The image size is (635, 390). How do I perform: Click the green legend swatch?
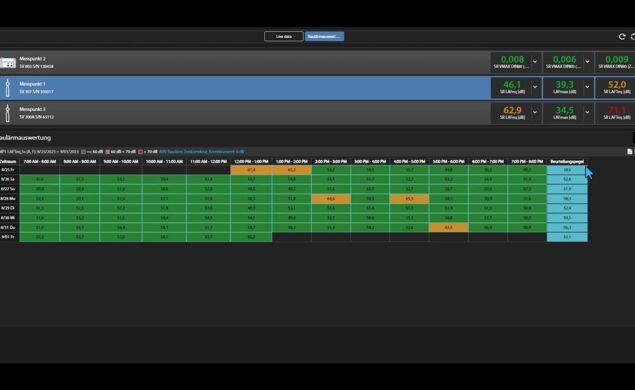click(x=83, y=152)
